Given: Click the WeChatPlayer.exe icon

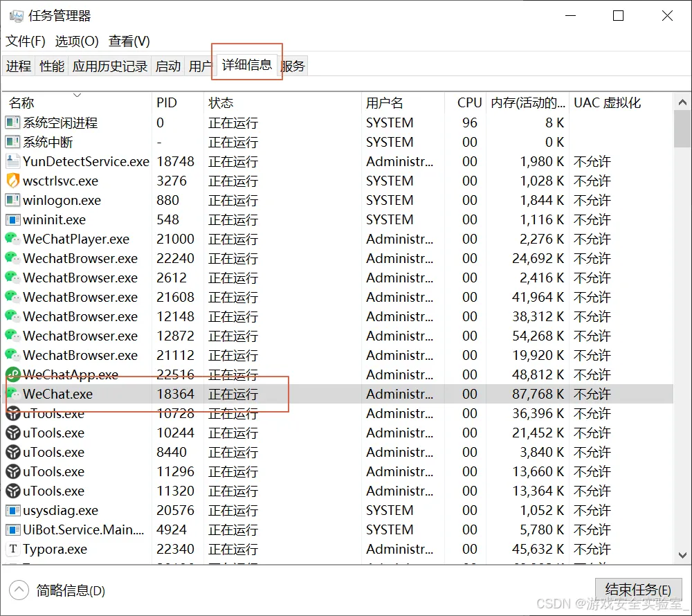Looking at the screenshot, I should click(12, 239).
